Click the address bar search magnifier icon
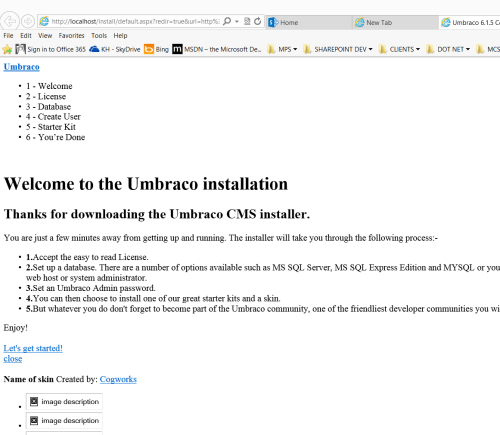Screen dimensions: 500x435 [227, 21]
